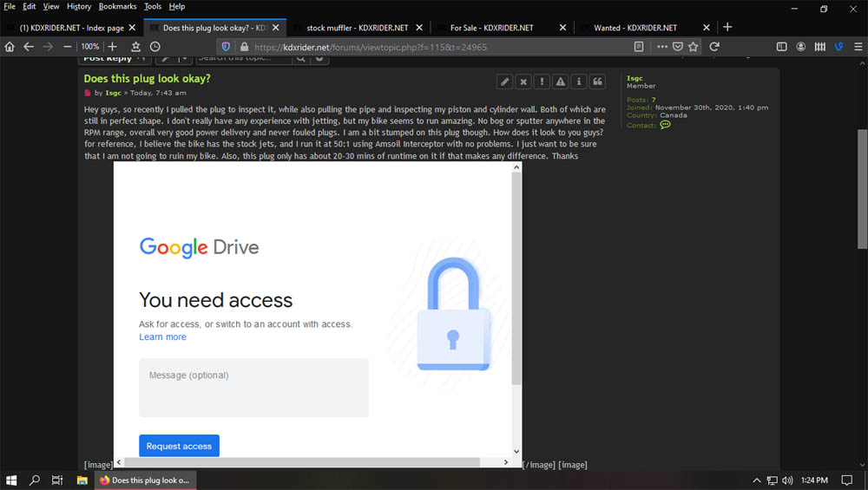The image size is (868, 490).
Task: Focus the Message (optional) field
Action: (253, 388)
